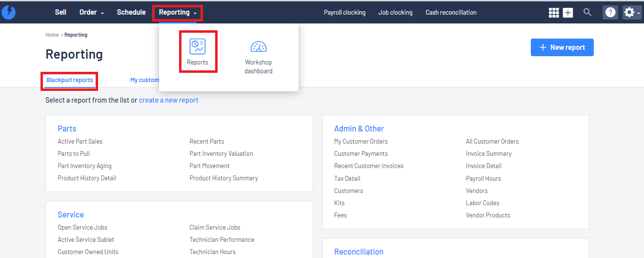Open Product History Detail report
644x258 pixels.
point(87,178)
